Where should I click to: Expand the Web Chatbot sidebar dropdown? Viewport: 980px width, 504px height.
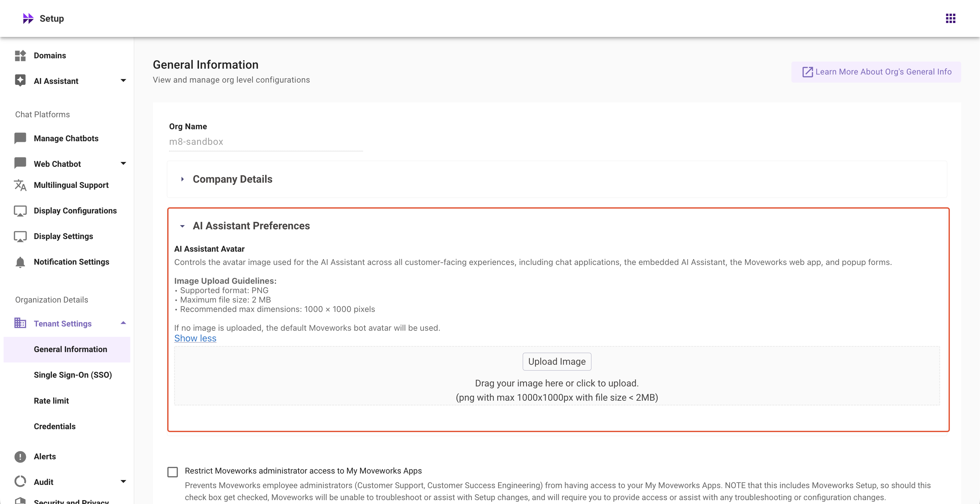tap(123, 164)
